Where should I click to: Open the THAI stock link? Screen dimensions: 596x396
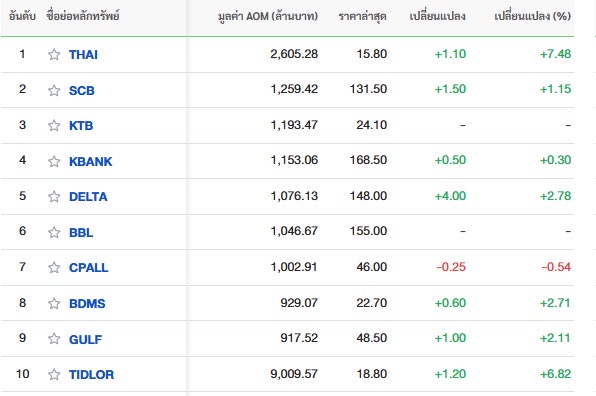[x=83, y=55]
